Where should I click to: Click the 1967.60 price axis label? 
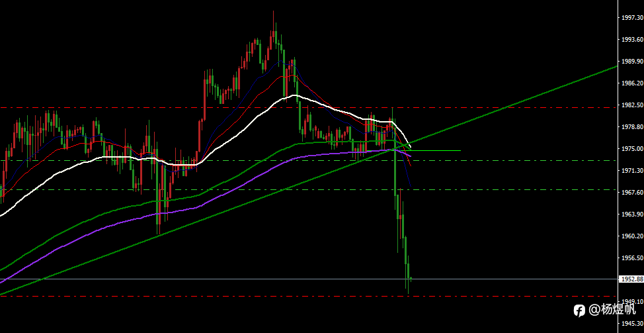tap(632, 193)
